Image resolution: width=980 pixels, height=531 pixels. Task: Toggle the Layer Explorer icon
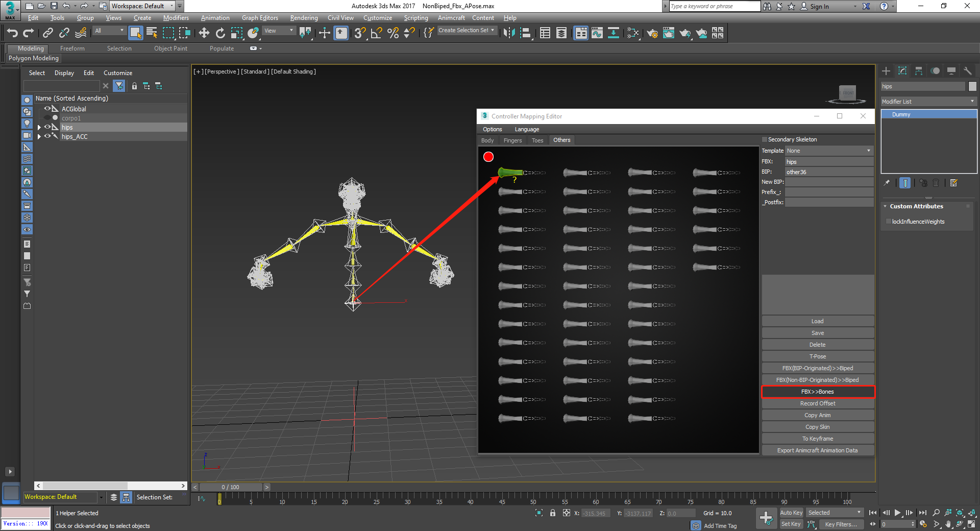[561, 33]
